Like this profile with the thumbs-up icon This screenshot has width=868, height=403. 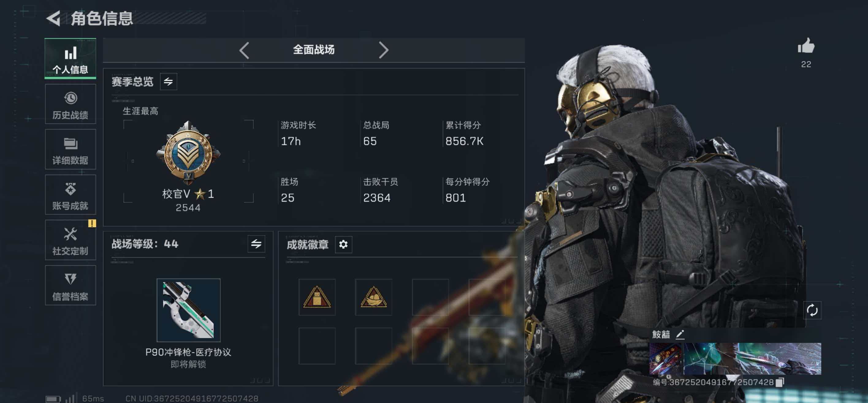pyautogui.click(x=806, y=46)
